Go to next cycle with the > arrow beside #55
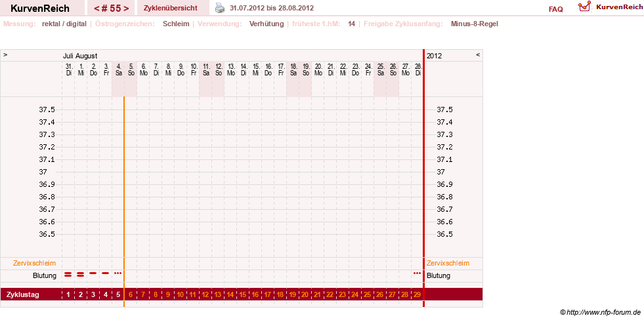Image resolution: width=644 pixels, height=320 pixels. (125, 9)
